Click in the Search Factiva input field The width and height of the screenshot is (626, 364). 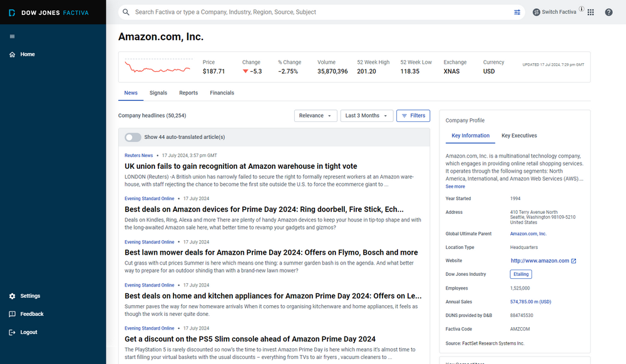click(x=321, y=12)
